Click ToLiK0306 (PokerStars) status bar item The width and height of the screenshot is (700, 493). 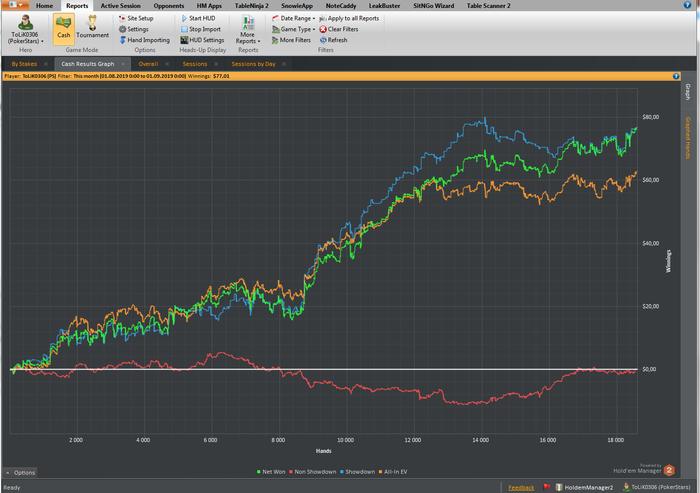pyautogui.click(x=657, y=487)
